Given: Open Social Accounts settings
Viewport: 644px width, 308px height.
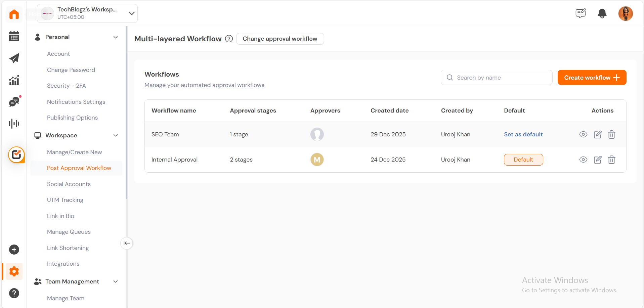Looking at the screenshot, I should pyautogui.click(x=69, y=184).
